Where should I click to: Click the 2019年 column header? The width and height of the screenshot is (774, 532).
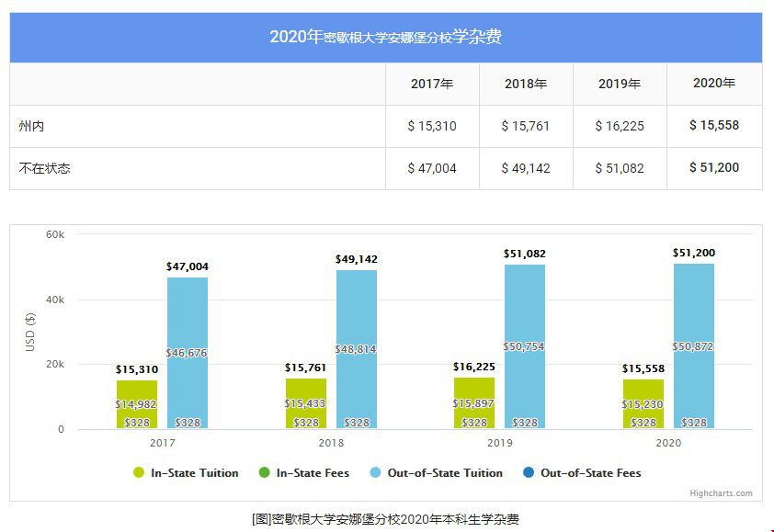coord(620,84)
